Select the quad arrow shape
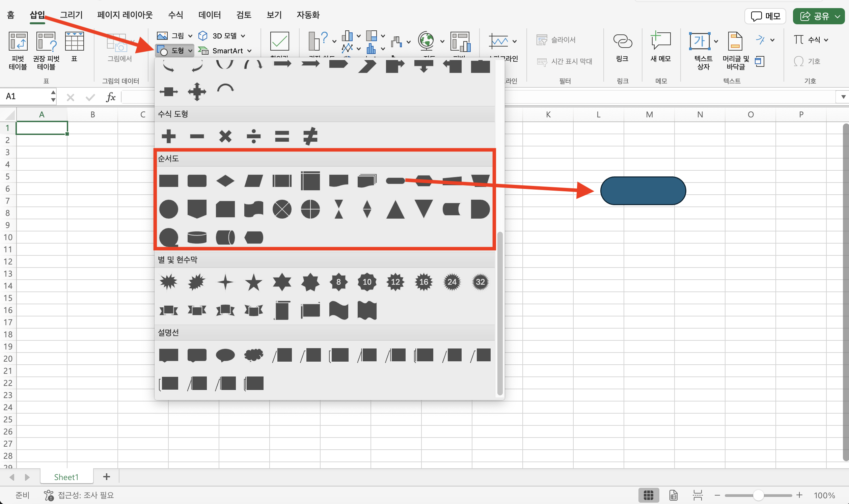The width and height of the screenshot is (849, 504). tap(197, 91)
